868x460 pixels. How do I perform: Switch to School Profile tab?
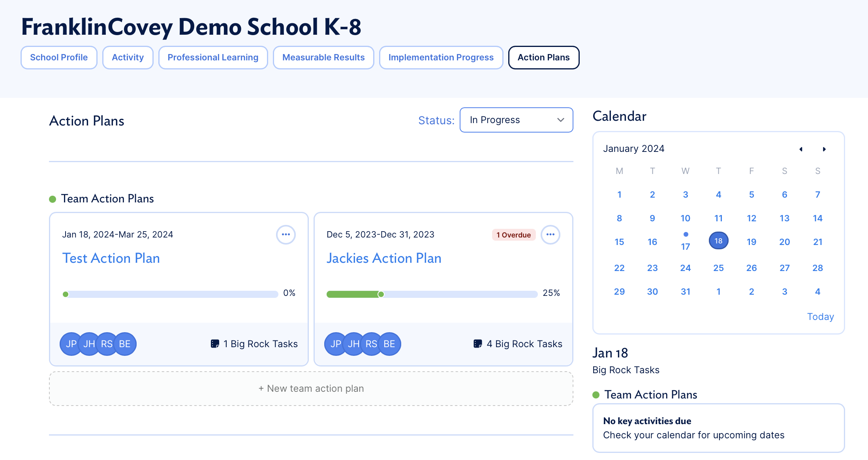tap(59, 58)
